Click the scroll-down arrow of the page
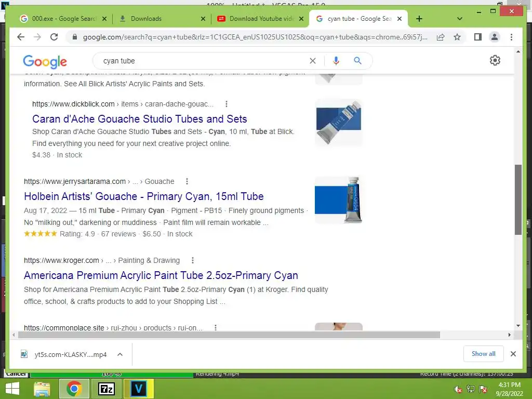 518,326
